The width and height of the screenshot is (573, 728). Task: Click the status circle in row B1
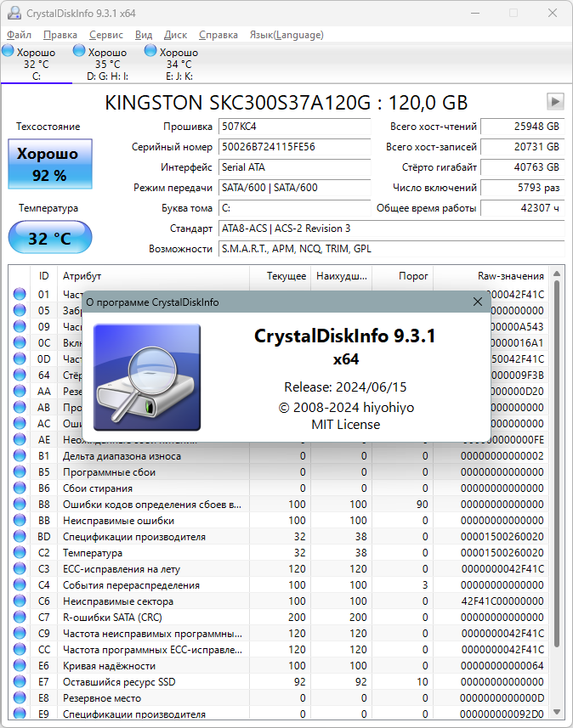(x=20, y=455)
